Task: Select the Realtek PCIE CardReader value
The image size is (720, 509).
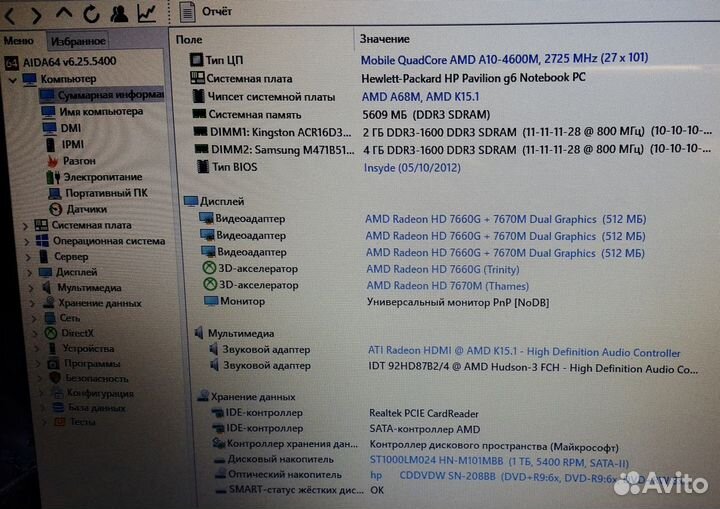Action: click(x=423, y=413)
